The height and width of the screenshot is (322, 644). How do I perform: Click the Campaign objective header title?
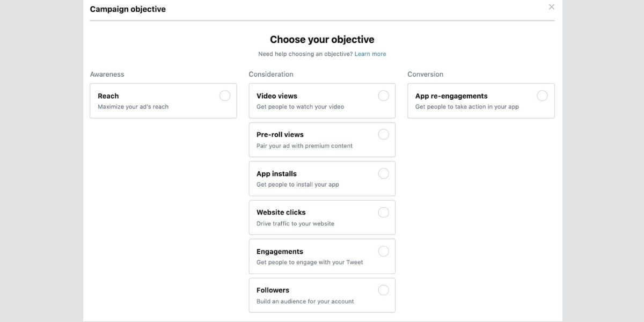point(128,9)
